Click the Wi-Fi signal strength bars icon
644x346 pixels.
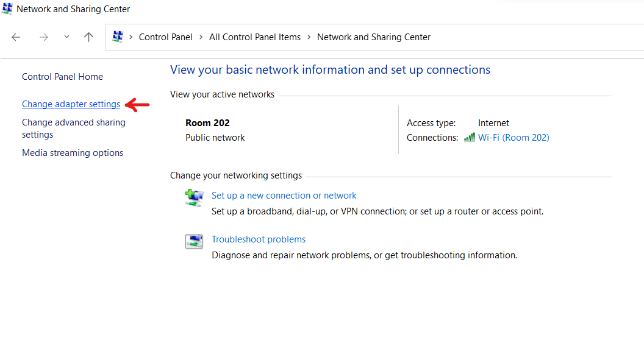[x=469, y=138]
